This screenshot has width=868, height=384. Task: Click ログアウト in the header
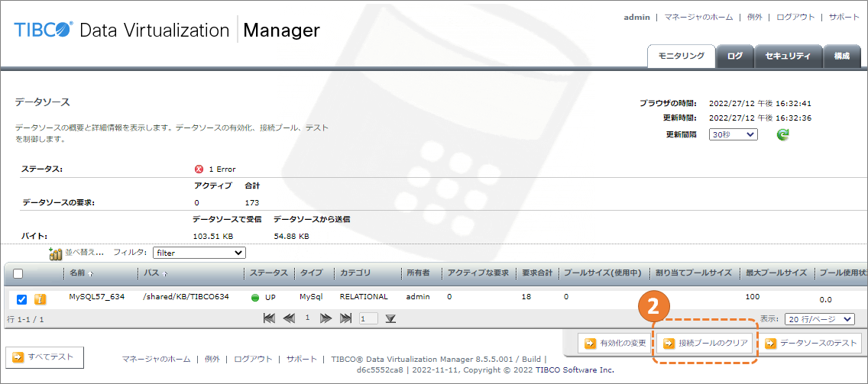pos(795,17)
